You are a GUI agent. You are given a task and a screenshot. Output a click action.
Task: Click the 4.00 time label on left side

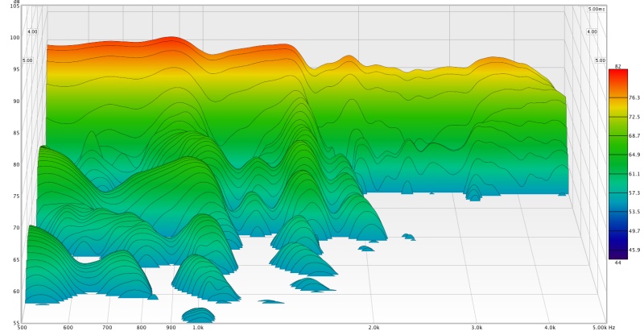[32, 31]
